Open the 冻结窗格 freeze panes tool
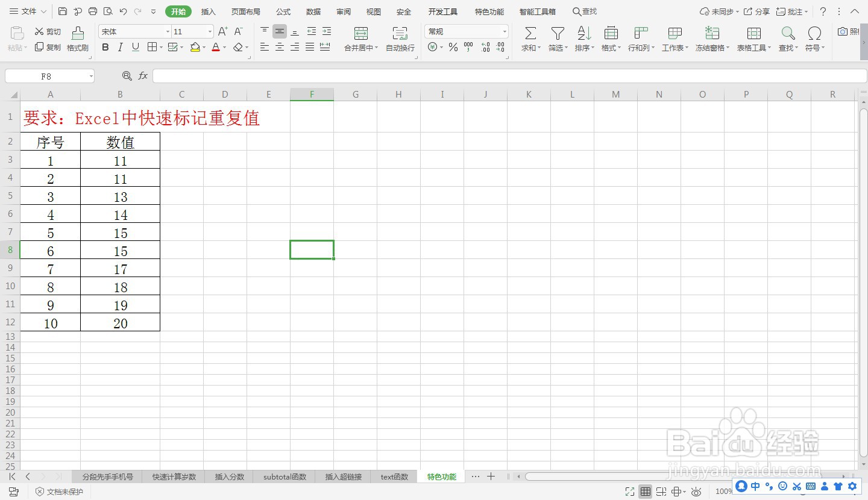This screenshot has width=868, height=500. pyautogui.click(x=712, y=39)
